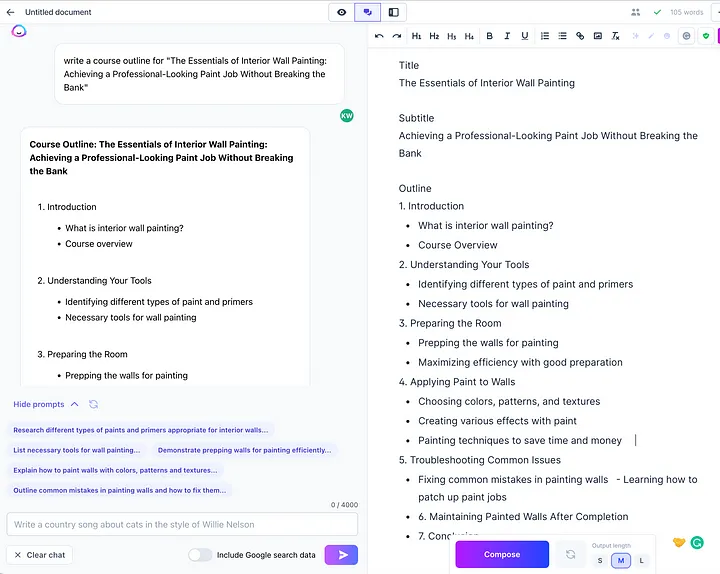Click the handshake emoji icon
Image resolution: width=720 pixels, height=574 pixels.
[x=679, y=543]
